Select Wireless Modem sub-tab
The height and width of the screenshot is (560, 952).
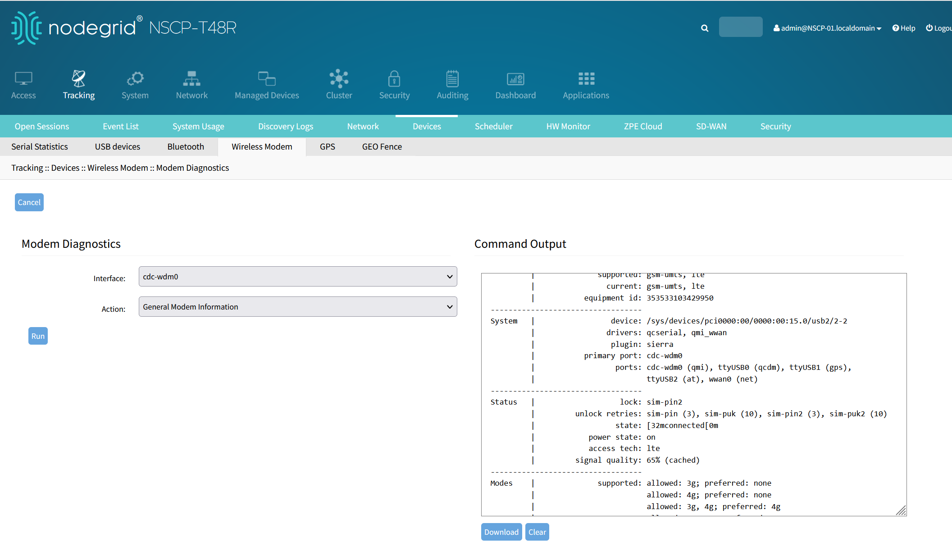(x=262, y=147)
